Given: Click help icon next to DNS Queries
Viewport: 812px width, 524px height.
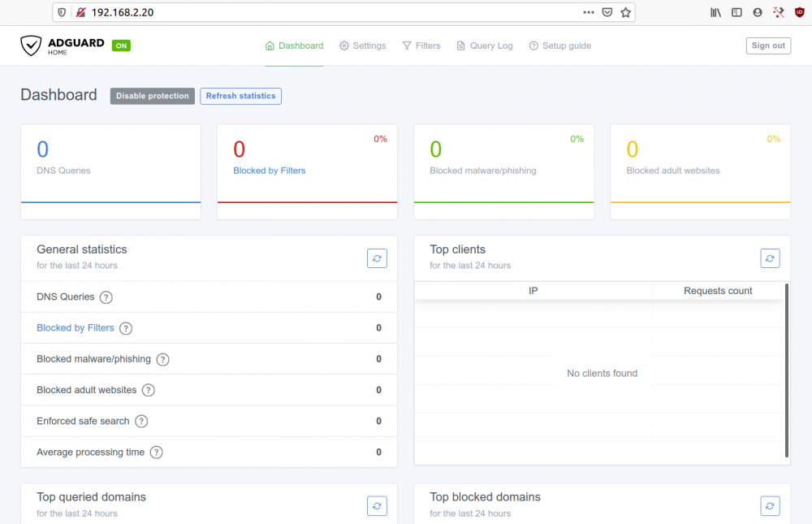Looking at the screenshot, I should point(106,297).
